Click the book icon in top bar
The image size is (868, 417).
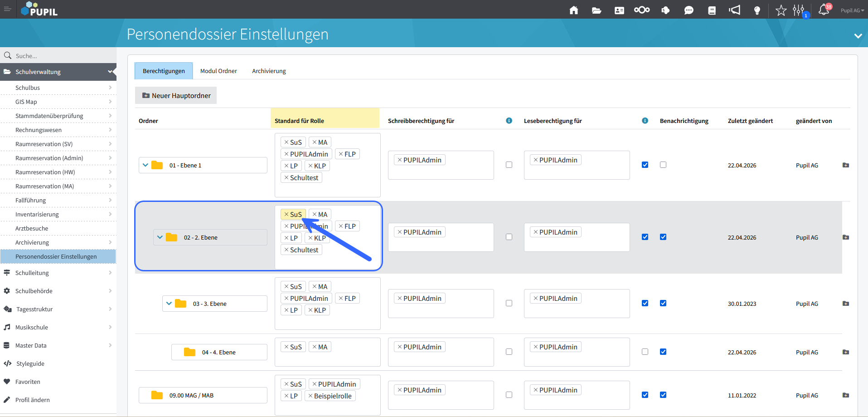(x=712, y=10)
